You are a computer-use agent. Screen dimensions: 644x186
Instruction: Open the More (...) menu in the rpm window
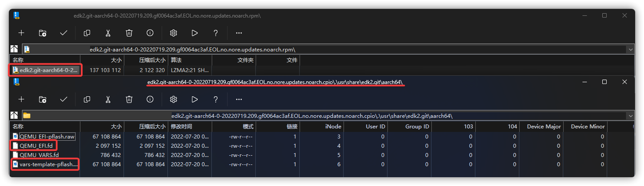[x=239, y=33]
